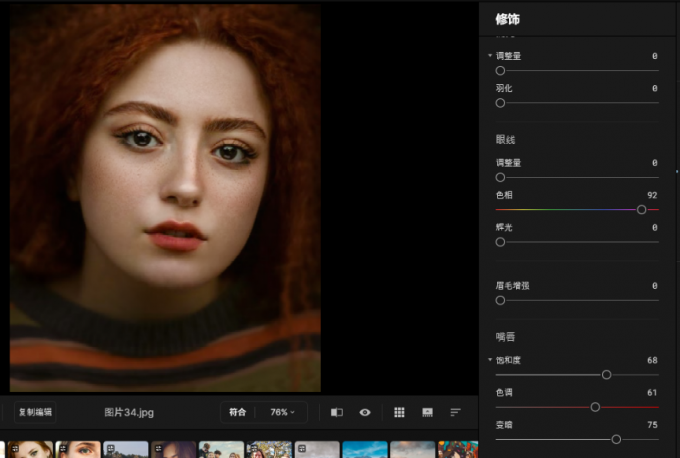Image resolution: width=680 pixels, height=458 pixels.
Task: Collapse the 调整量 section triangle
Action: (x=490, y=56)
